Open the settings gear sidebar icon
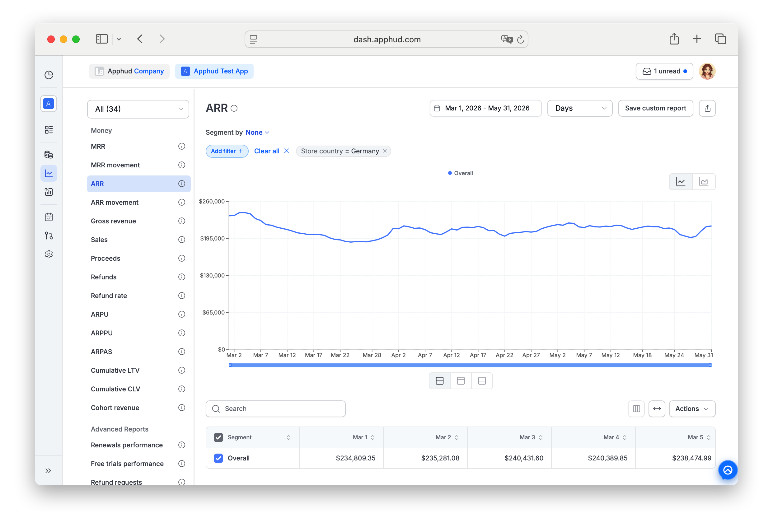 [x=49, y=254]
